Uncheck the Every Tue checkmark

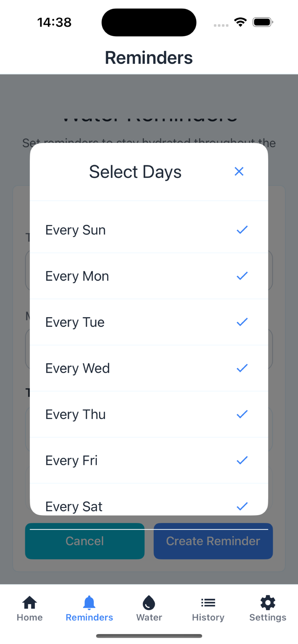[x=242, y=322]
